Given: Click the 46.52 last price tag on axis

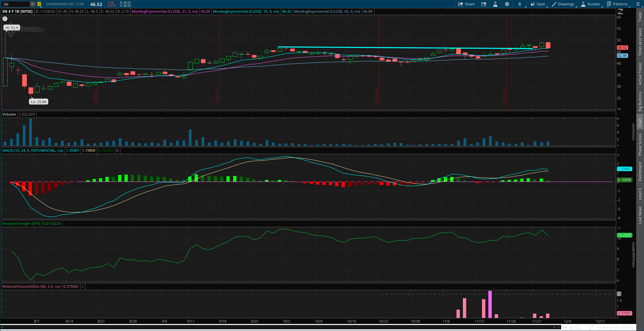Looking at the screenshot, I should pos(623,48).
